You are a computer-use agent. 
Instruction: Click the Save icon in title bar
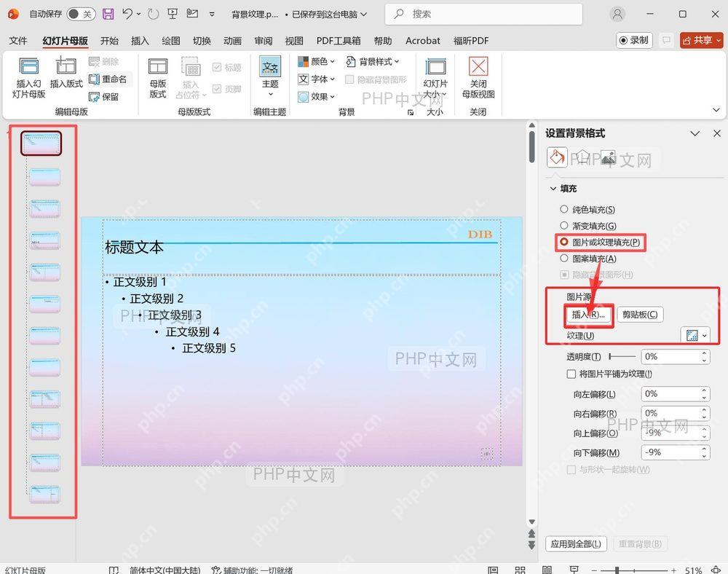coord(108,14)
